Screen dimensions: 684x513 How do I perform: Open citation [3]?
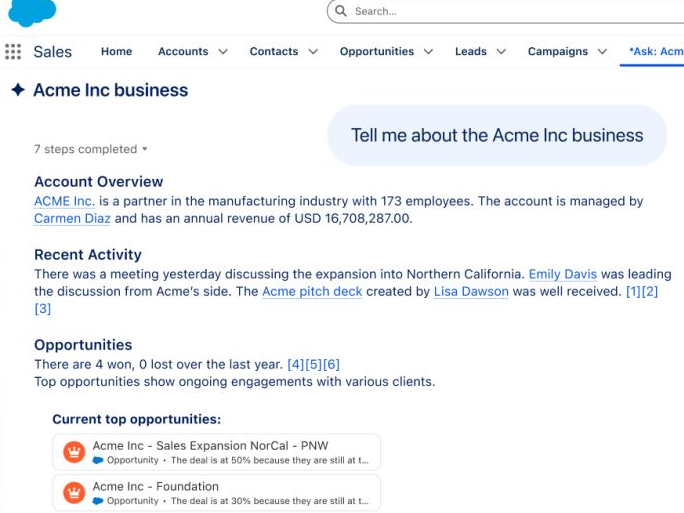[43, 308]
